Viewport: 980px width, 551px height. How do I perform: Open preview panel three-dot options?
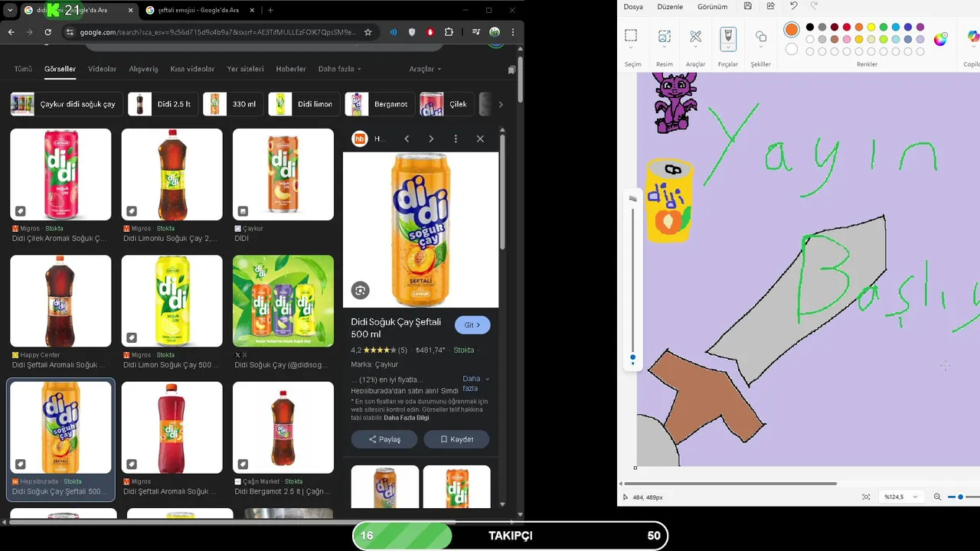(456, 139)
